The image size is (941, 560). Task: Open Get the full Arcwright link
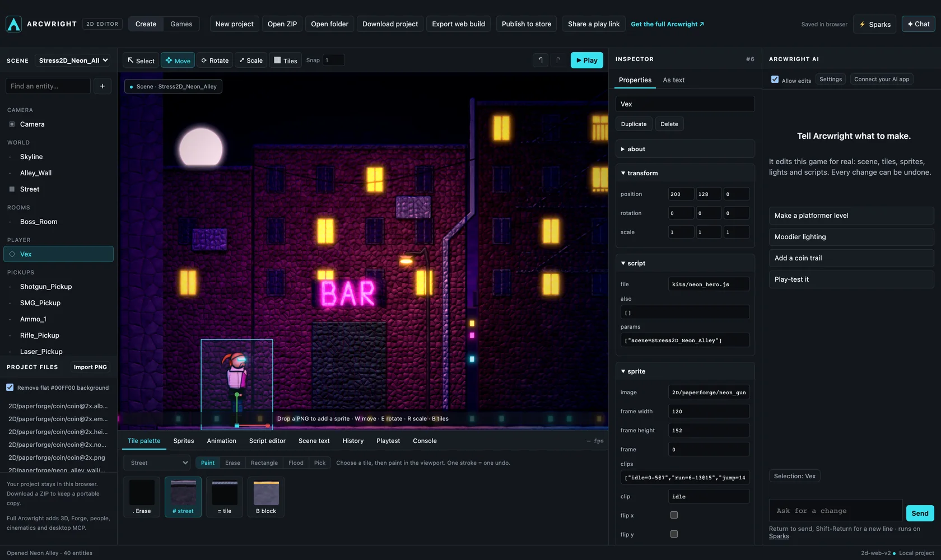[x=667, y=24]
